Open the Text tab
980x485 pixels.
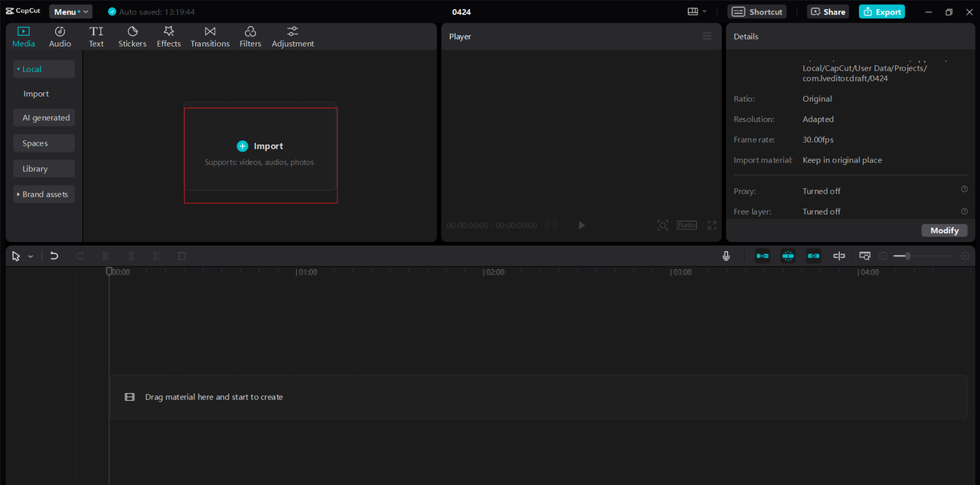[x=96, y=37]
